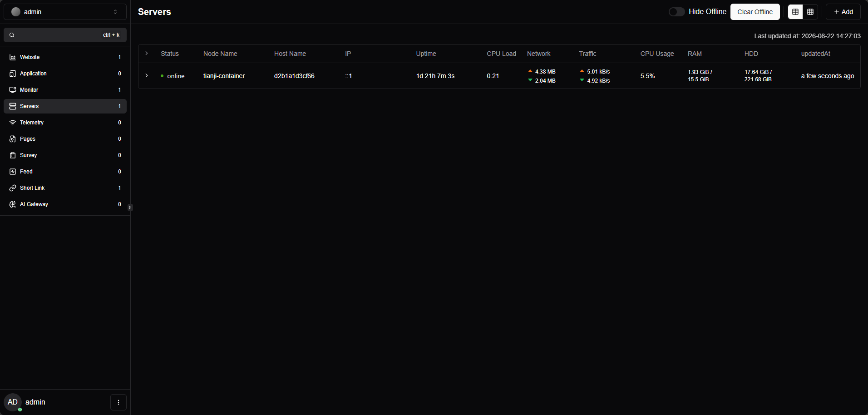Open the Website menu item
This screenshot has width=868, height=415.
click(x=65, y=57)
